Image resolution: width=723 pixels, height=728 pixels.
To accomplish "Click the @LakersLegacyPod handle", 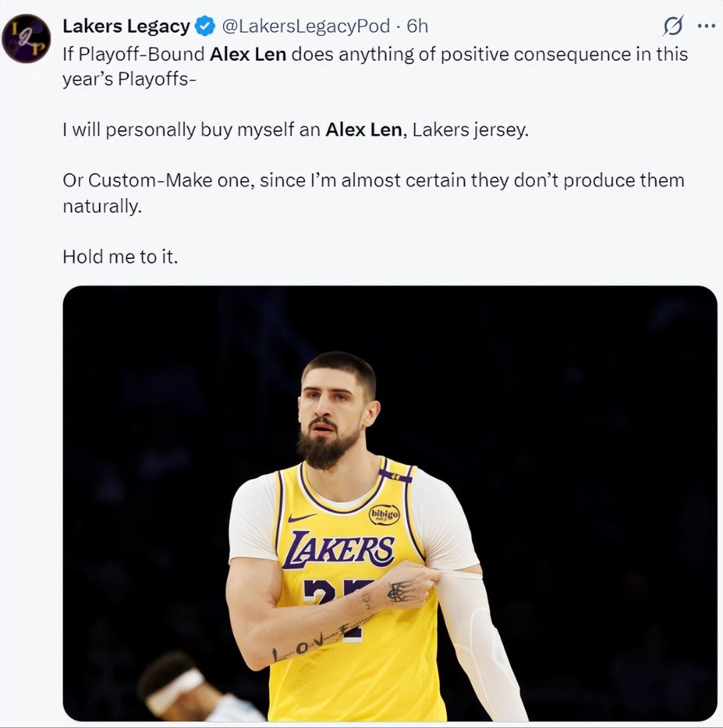I will click(305, 27).
